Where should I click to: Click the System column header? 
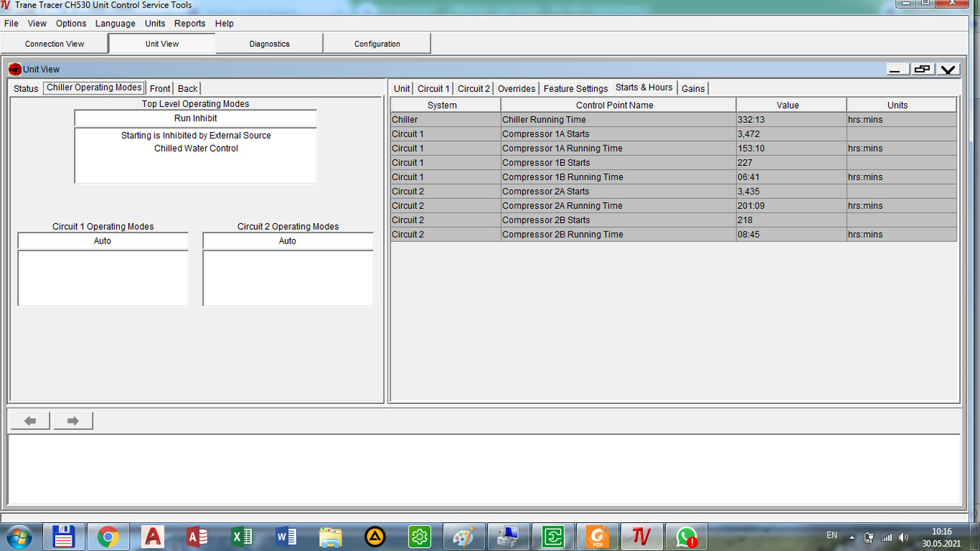[x=446, y=106]
